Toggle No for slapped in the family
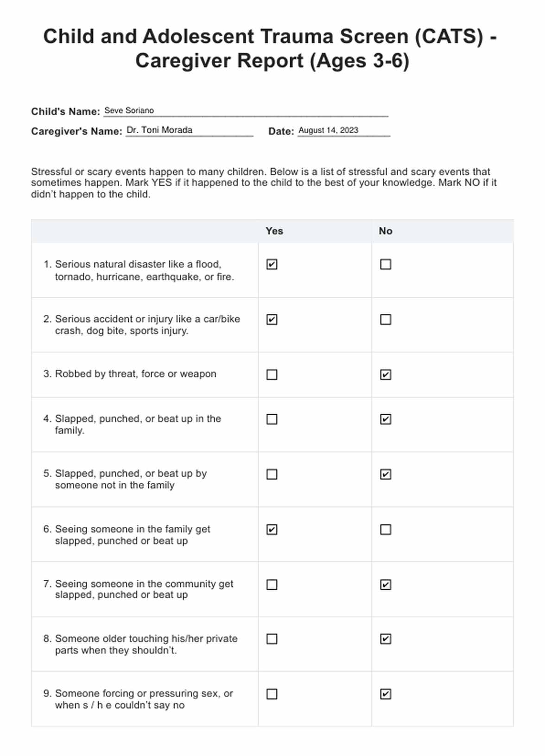The height and width of the screenshot is (756, 545). 386,419
